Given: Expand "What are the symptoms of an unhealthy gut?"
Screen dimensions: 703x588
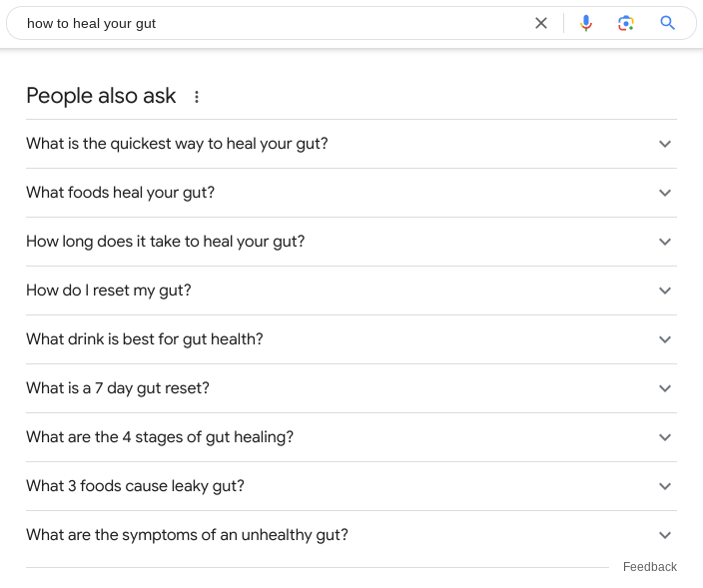Looking at the screenshot, I should click(x=187, y=535).
